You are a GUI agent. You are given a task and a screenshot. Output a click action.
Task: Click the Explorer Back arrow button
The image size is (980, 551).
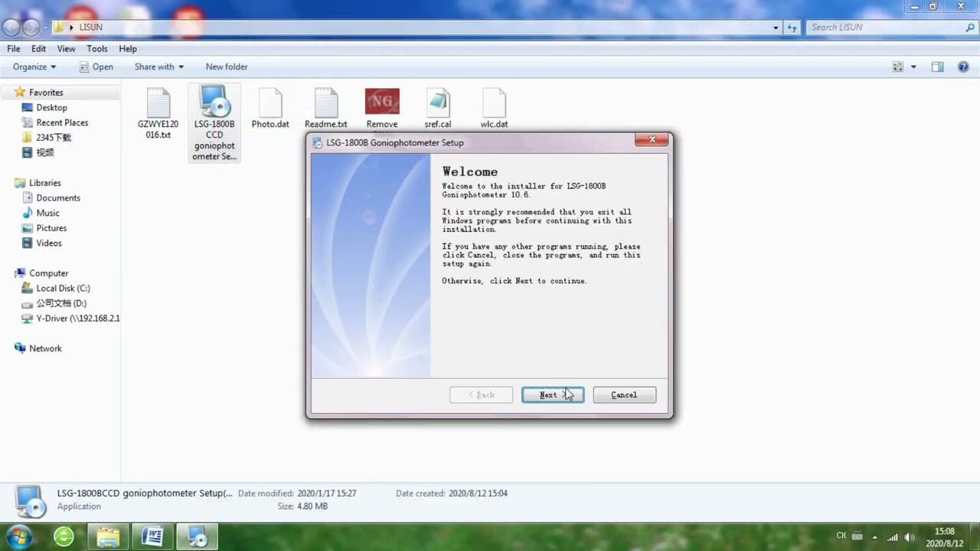click(11, 27)
